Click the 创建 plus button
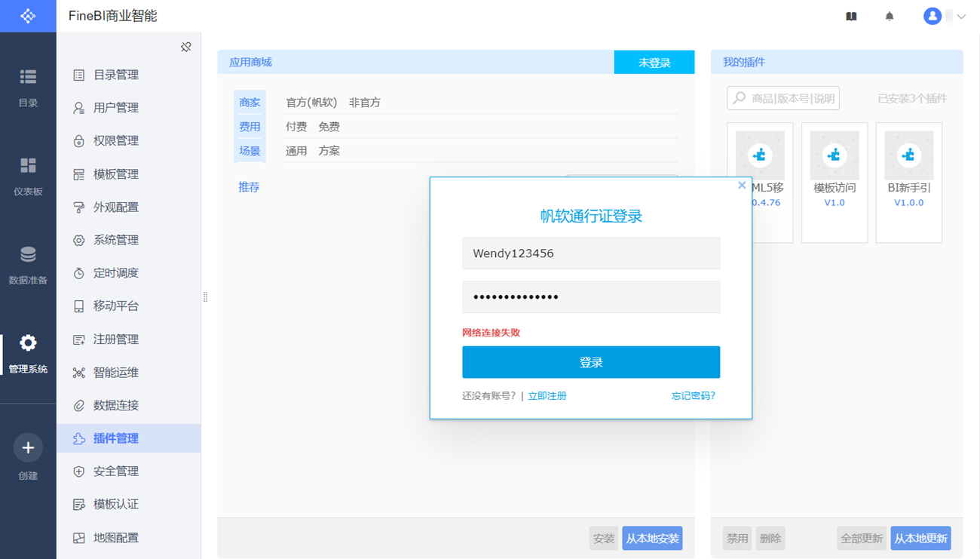The width and height of the screenshot is (980, 559). 28,448
